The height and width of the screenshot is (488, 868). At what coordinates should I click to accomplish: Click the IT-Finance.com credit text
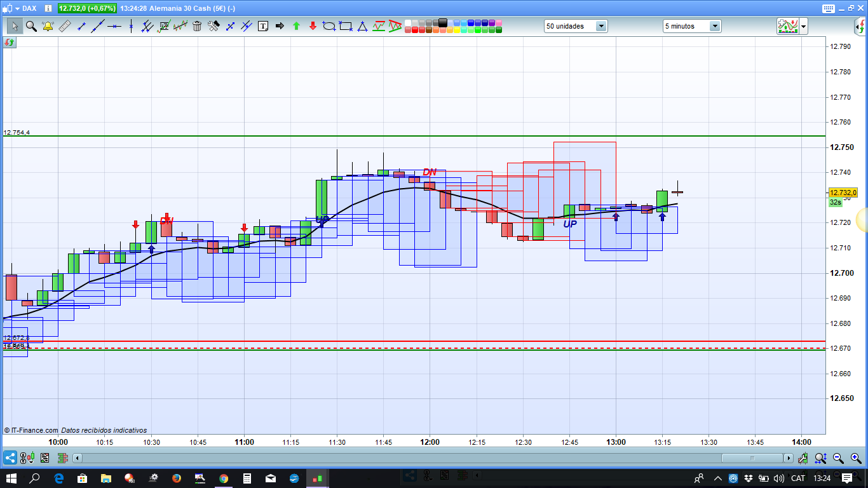(x=31, y=430)
